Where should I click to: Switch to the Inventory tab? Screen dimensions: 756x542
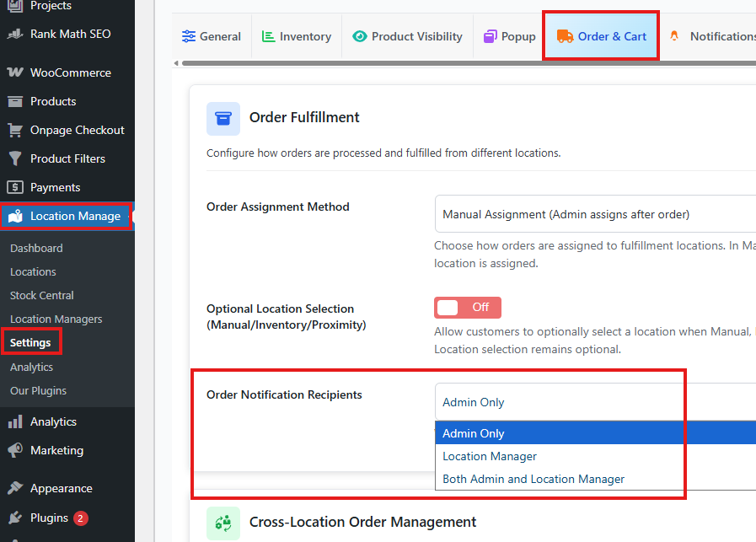[297, 36]
